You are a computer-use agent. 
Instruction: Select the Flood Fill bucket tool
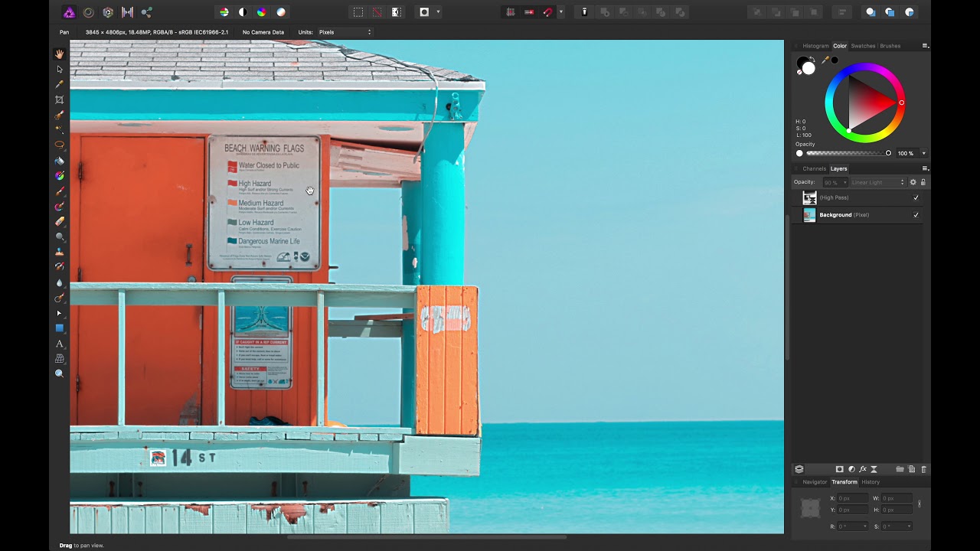59,161
